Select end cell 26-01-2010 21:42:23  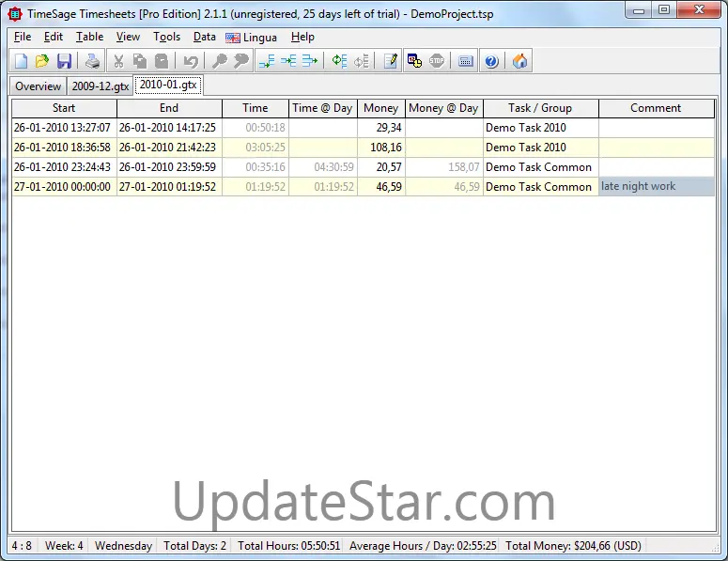(x=169, y=148)
